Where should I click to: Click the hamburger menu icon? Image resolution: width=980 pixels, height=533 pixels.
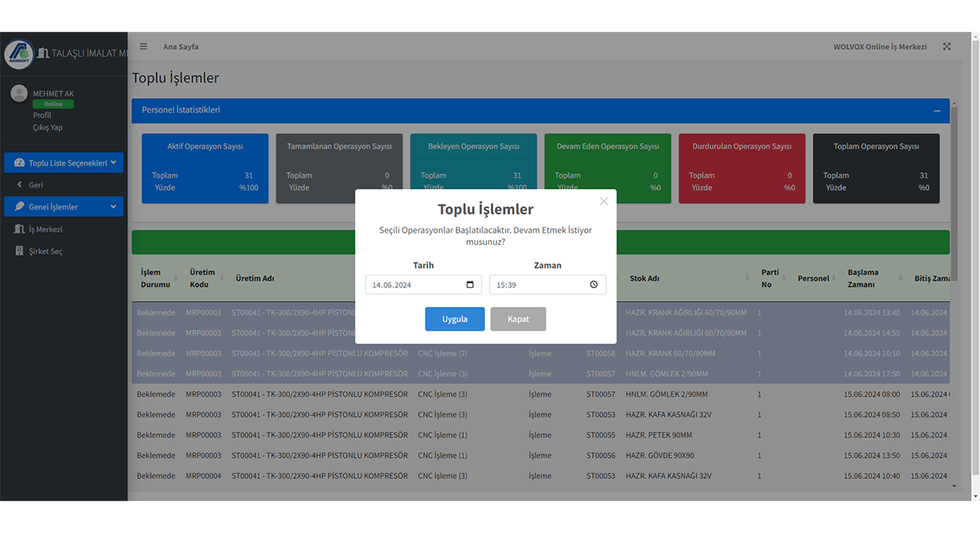click(x=144, y=47)
